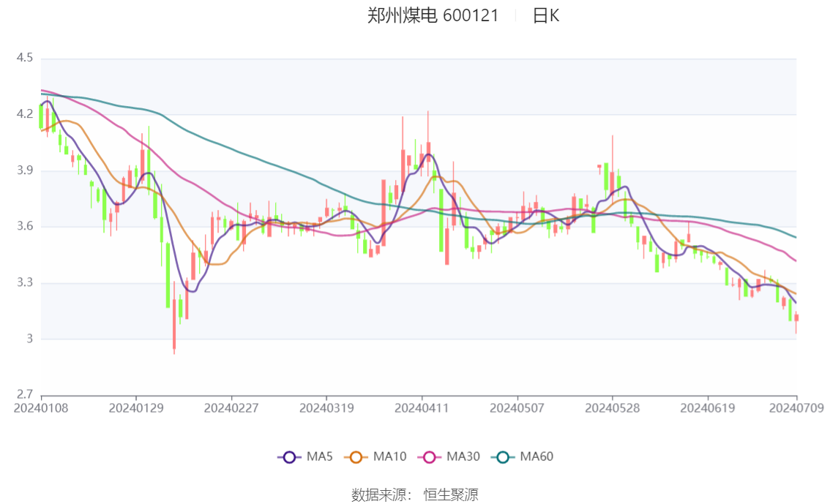The width and height of the screenshot is (830, 504).
Task: Toggle the MA60 legend series
Action: [x=523, y=456]
